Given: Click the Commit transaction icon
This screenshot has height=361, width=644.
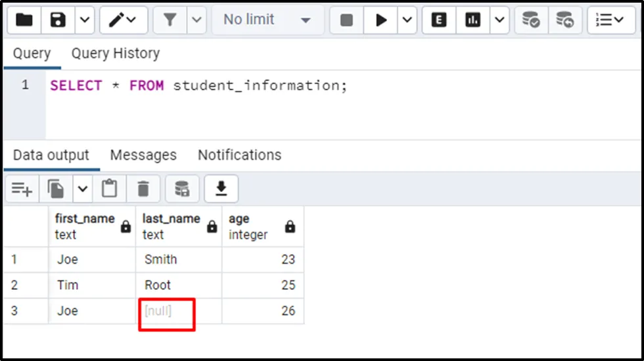Looking at the screenshot, I should tap(531, 20).
